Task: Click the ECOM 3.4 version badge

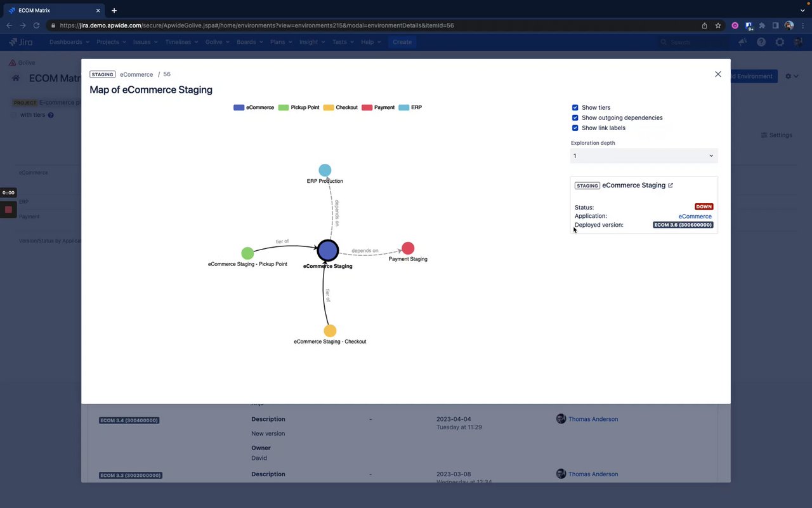Action: pyautogui.click(x=129, y=420)
